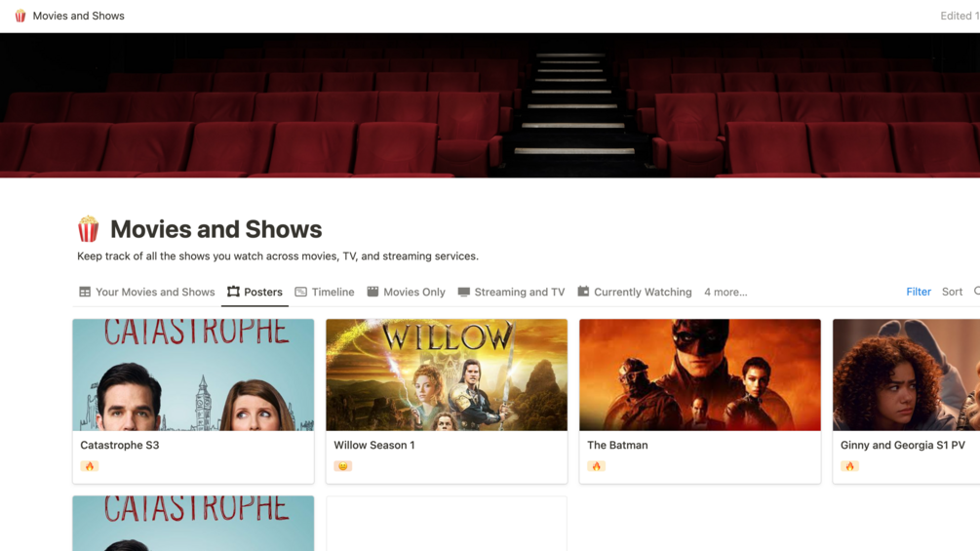Click the Sort button
This screenshot has width=980, height=551.
[x=952, y=292]
